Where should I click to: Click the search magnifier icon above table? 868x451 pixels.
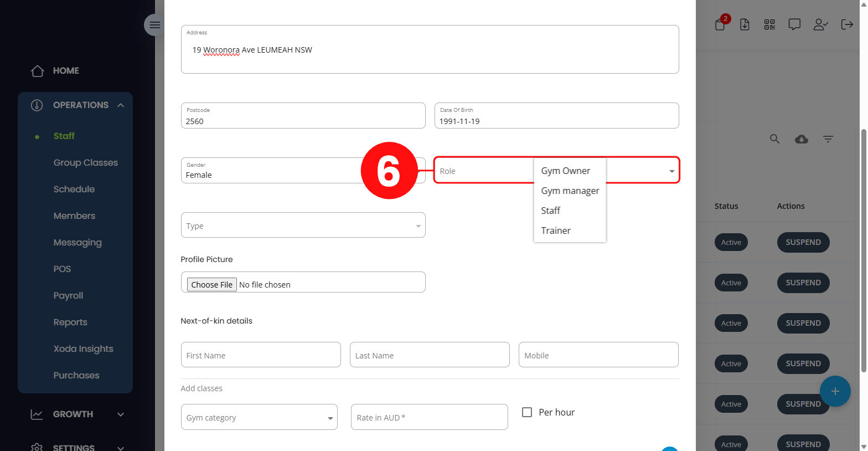point(774,139)
